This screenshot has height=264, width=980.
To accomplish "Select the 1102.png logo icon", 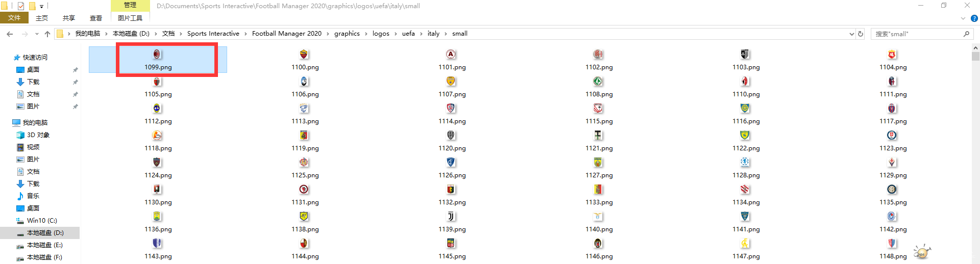I will 598,54.
